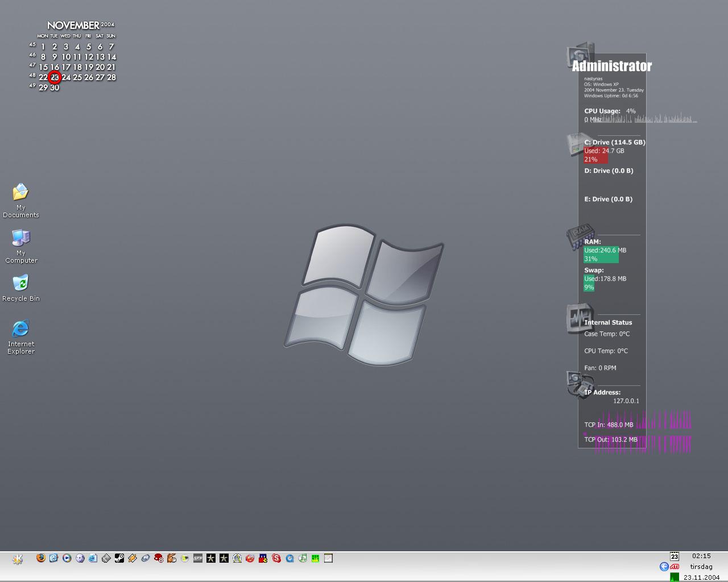The height and width of the screenshot is (582, 728).
Task: Click the green music note taskbar icon
Action: [x=303, y=558]
